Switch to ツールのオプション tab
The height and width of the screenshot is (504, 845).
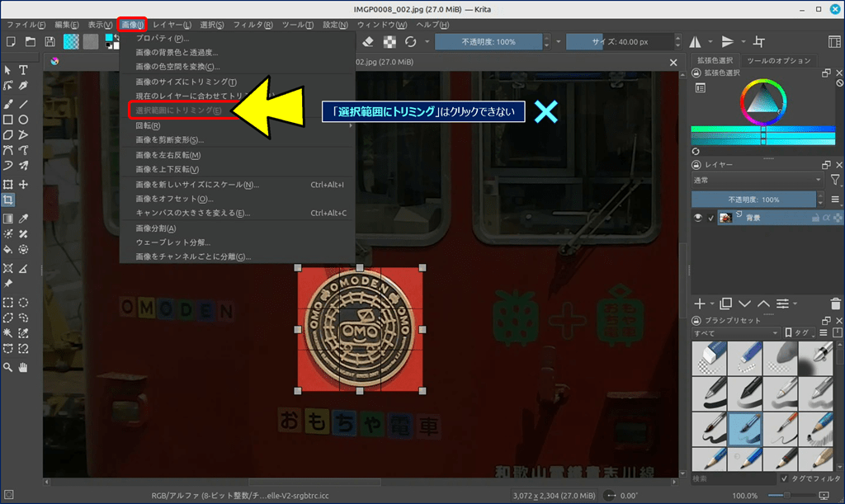pyautogui.click(x=778, y=61)
